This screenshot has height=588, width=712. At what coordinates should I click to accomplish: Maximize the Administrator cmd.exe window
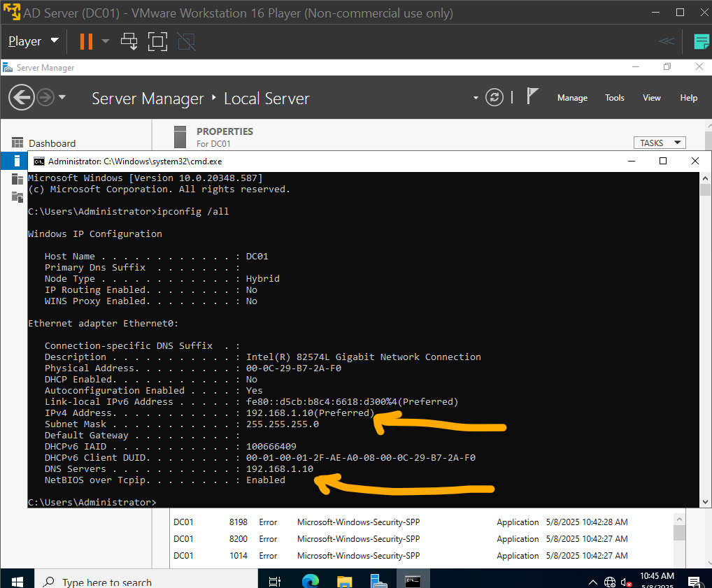pyautogui.click(x=663, y=162)
